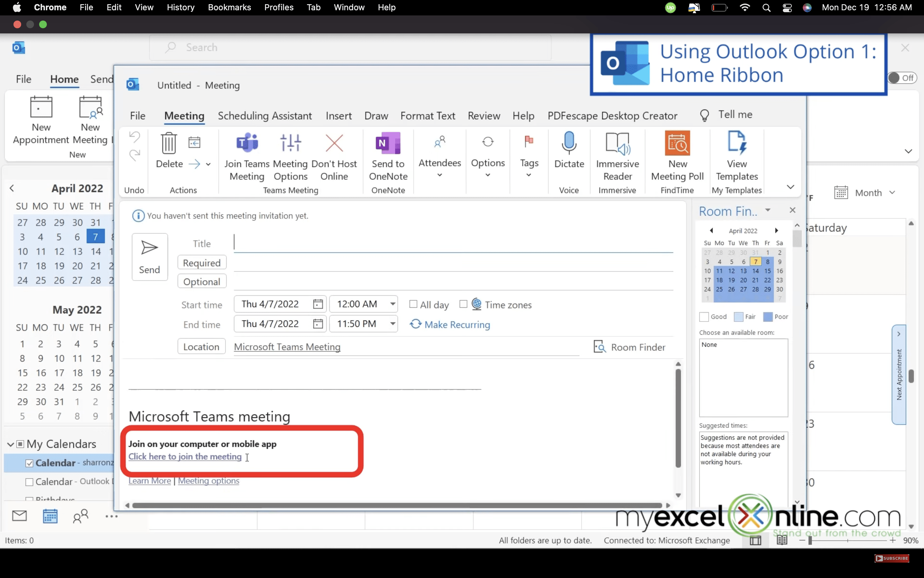Create a New Meeting Poll
The image size is (924, 578).
point(677,157)
